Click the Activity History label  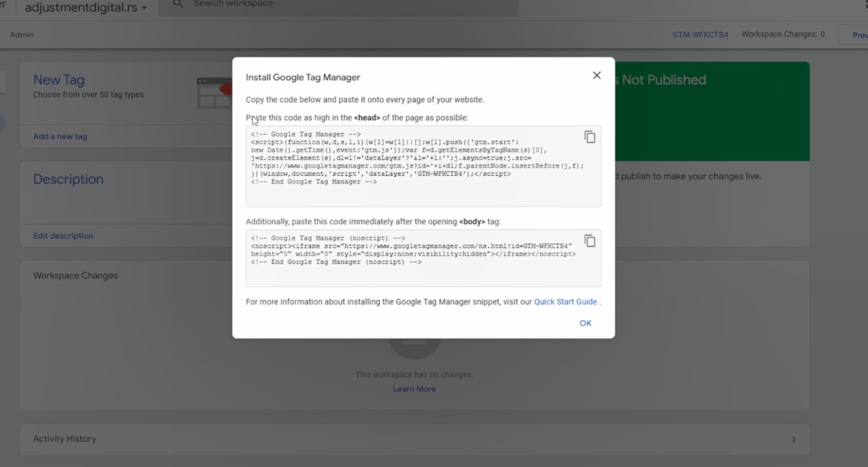point(65,439)
